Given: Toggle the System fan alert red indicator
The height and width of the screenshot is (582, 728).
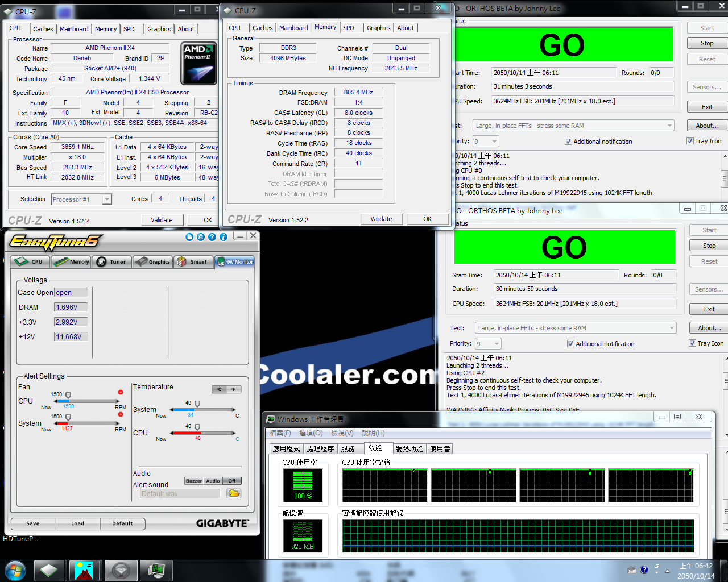Looking at the screenshot, I should pos(121,414).
